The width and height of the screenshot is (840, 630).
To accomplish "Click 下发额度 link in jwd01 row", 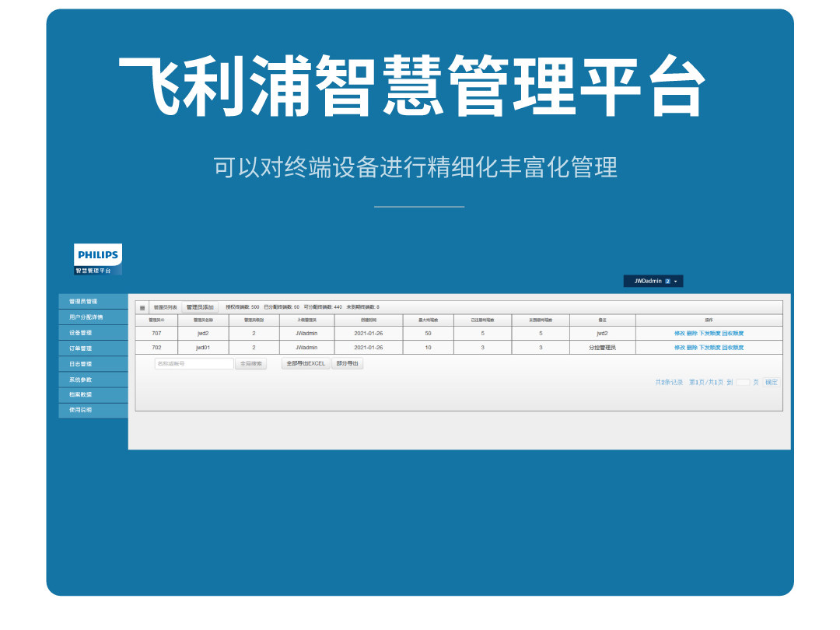I will tap(709, 348).
